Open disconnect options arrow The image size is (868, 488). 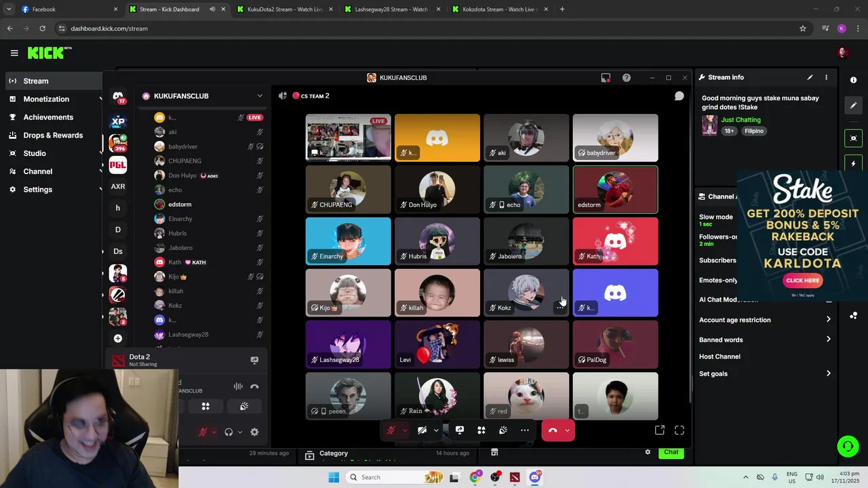click(568, 430)
